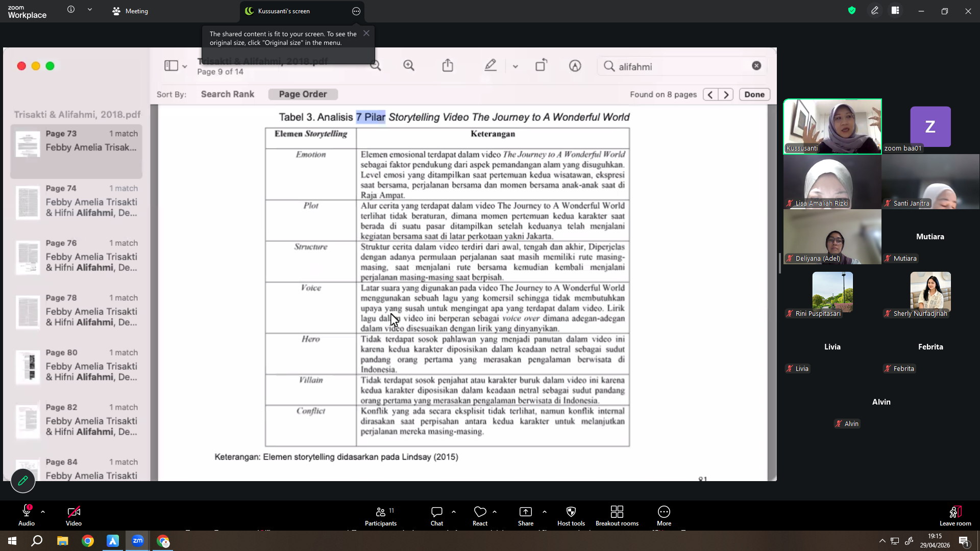Viewport: 980px width, 551px height.
Task: Select the zoom baa01 participant tile
Action: click(930, 127)
